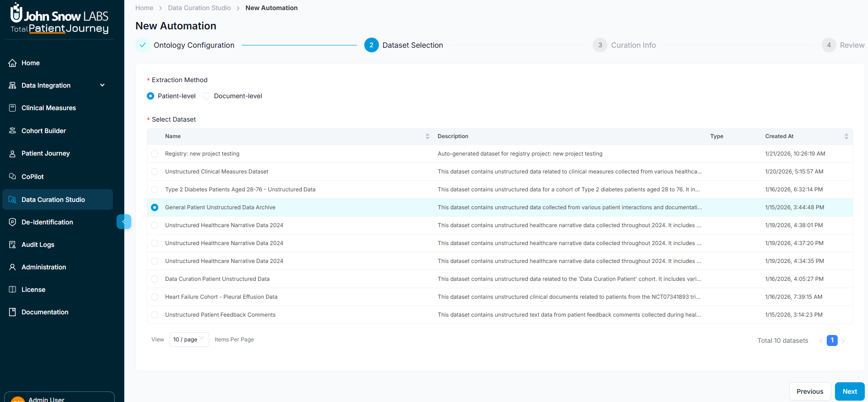Click Ontology Configuration step label
The height and width of the screenshot is (402, 868).
click(x=194, y=45)
